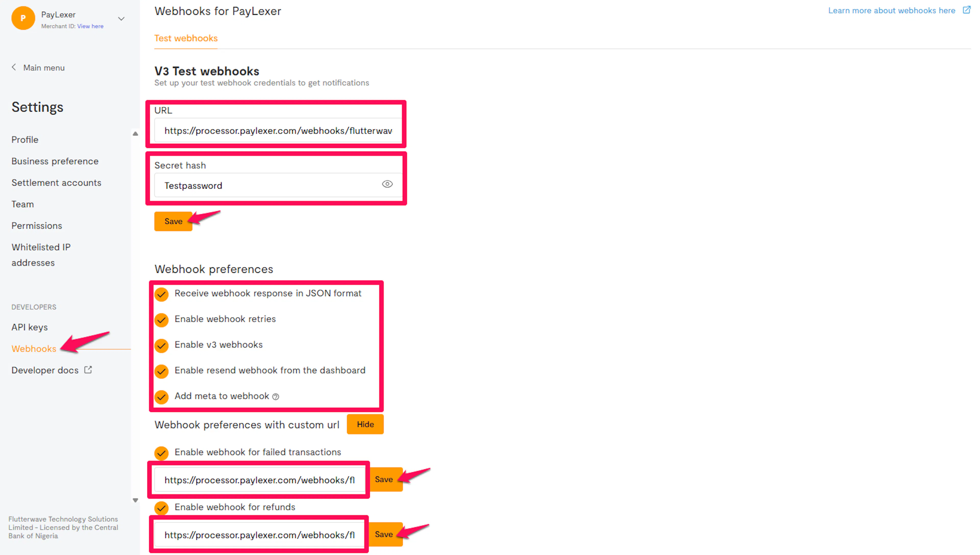Uncheck Receive webhook response in JSON format
This screenshot has width=980, height=555.
tap(161, 294)
